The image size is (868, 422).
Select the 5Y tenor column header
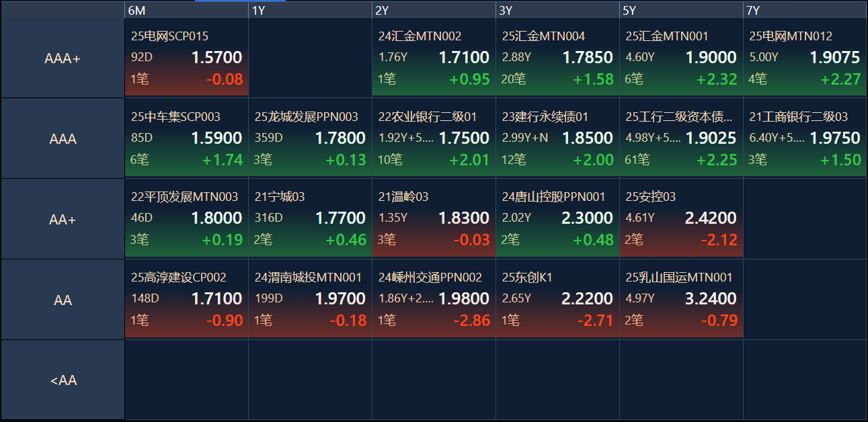coord(681,10)
